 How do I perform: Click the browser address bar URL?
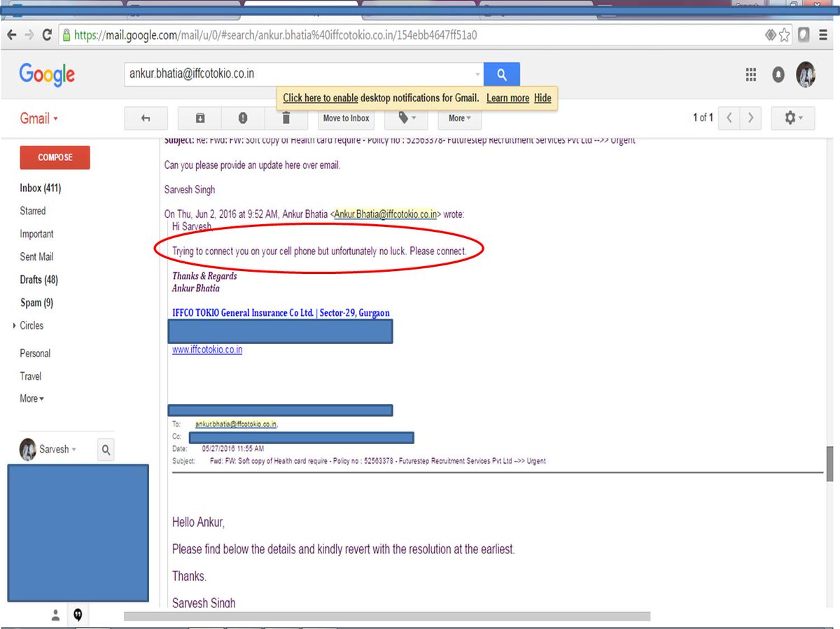tap(275, 35)
